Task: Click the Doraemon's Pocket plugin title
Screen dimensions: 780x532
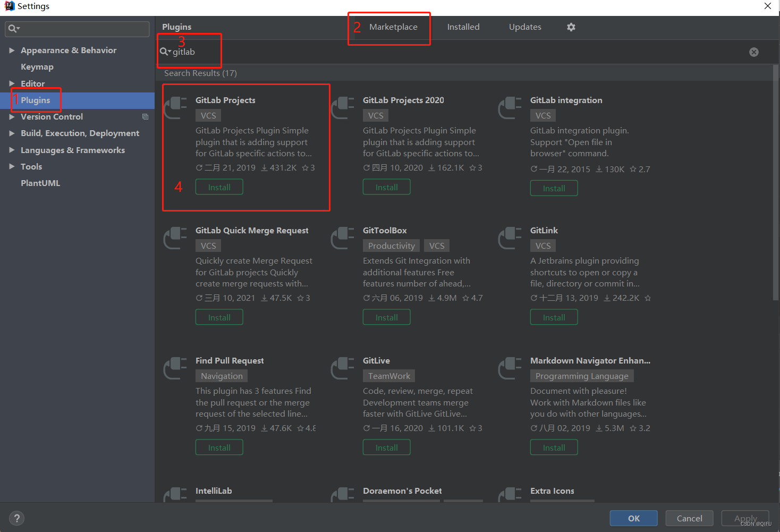Action: pyautogui.click(x=402, y=491)
